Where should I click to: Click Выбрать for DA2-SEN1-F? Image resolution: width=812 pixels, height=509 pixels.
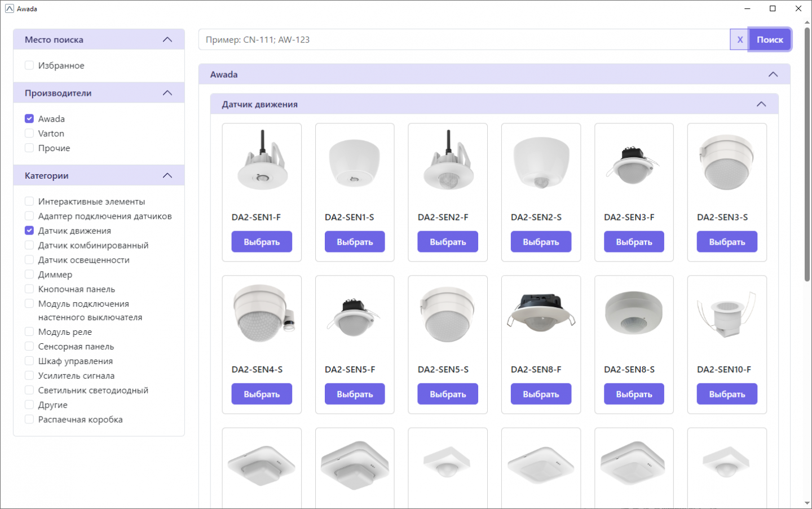(x=262, y=242)
